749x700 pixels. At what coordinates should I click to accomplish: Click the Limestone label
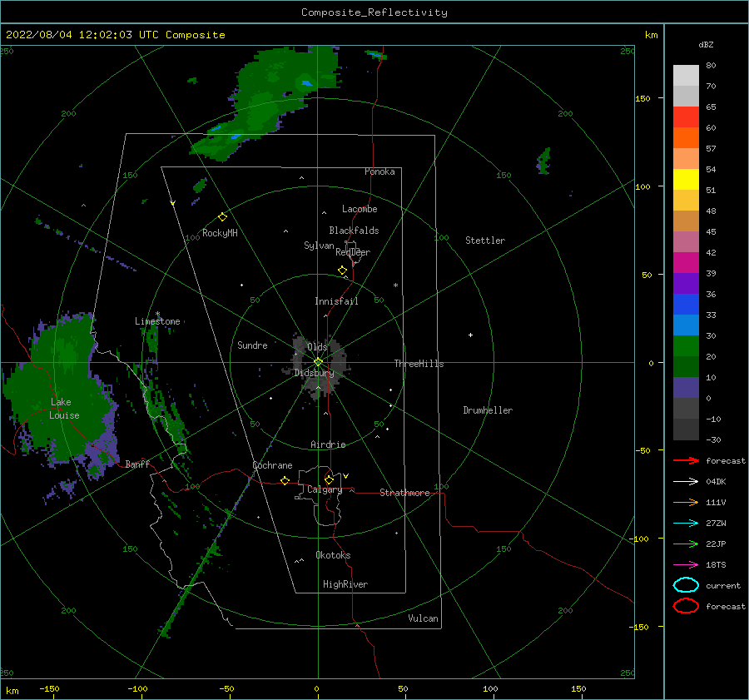click(157, 321)
